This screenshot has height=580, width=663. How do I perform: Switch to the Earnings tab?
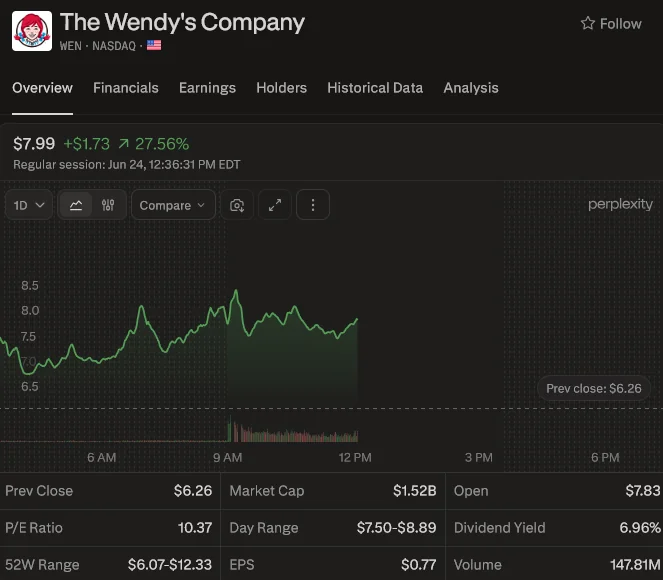pyautogui.click(x=207, y=88)
